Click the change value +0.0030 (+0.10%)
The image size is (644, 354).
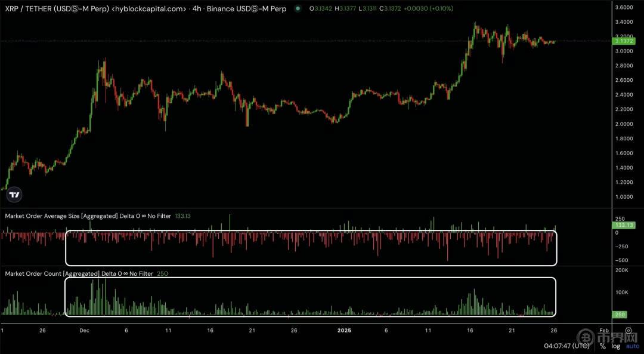click(428, 8)
